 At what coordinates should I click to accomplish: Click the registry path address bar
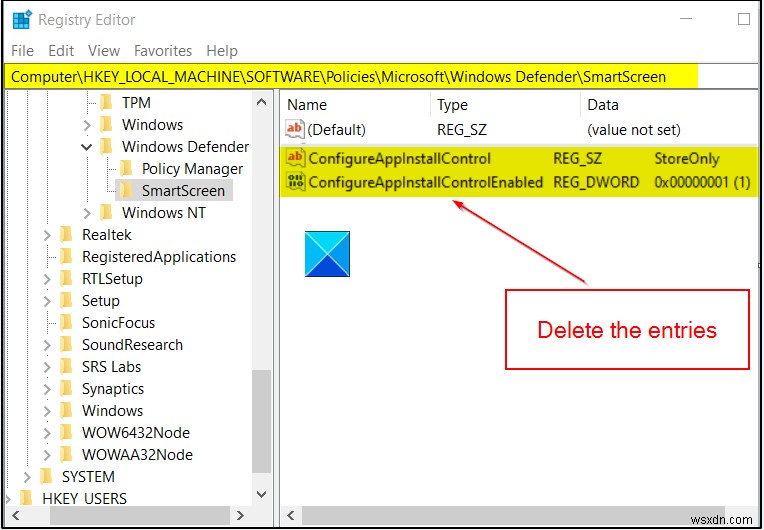coord(381,77)
